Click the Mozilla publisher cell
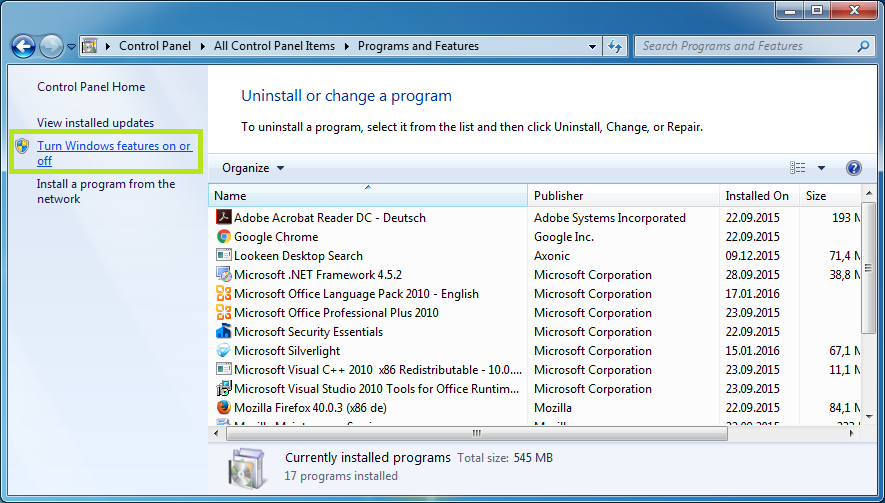 point(553,408)
